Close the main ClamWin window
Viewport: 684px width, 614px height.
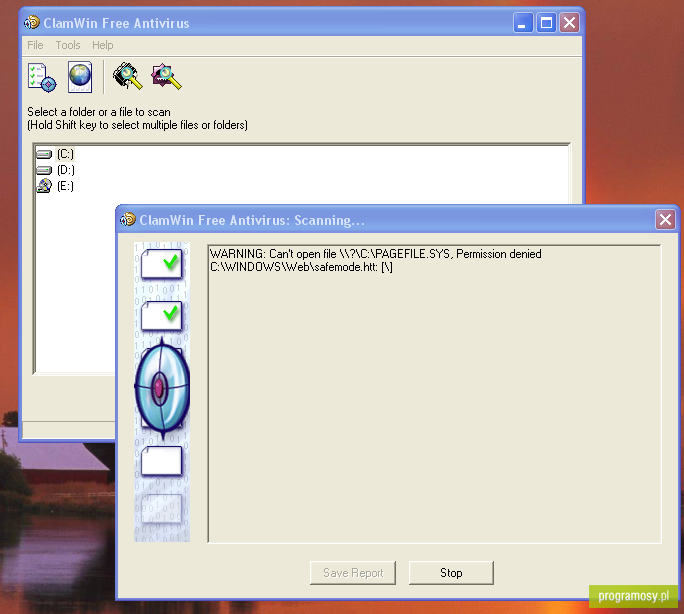pos(569,23)
